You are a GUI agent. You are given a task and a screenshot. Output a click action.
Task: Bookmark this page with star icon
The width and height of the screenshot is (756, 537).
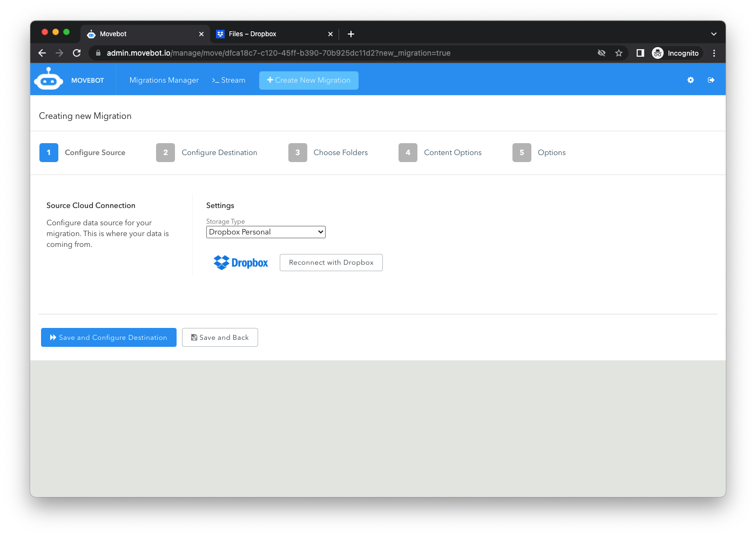click(x=619, y=53)
